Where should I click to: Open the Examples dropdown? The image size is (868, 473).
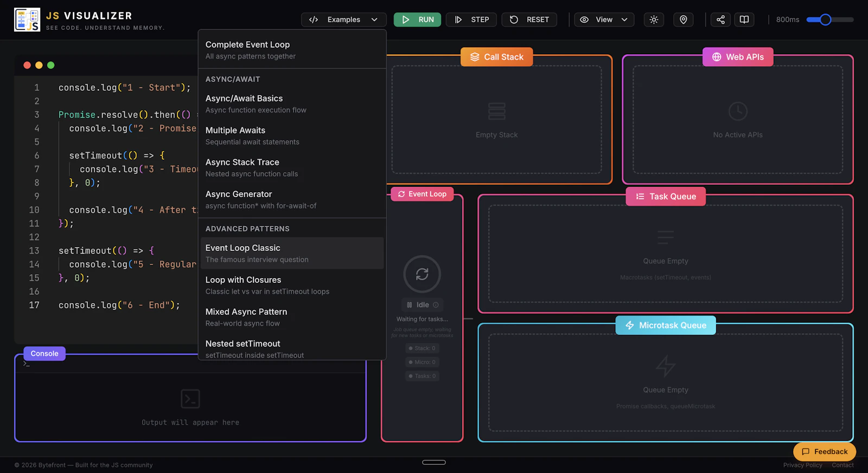click(x=343, y=20)
